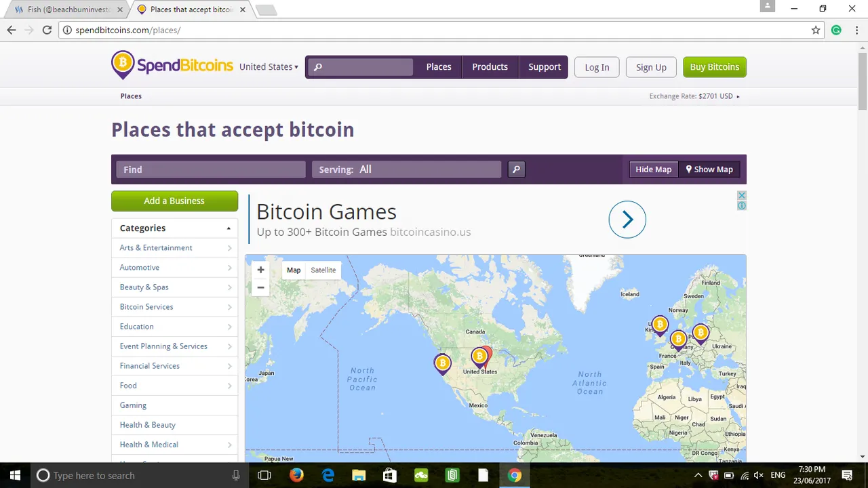Click the bitcoin map marker in California
Image resolution: width=868 pixels, height=488 pixels.
coord(442,364)
